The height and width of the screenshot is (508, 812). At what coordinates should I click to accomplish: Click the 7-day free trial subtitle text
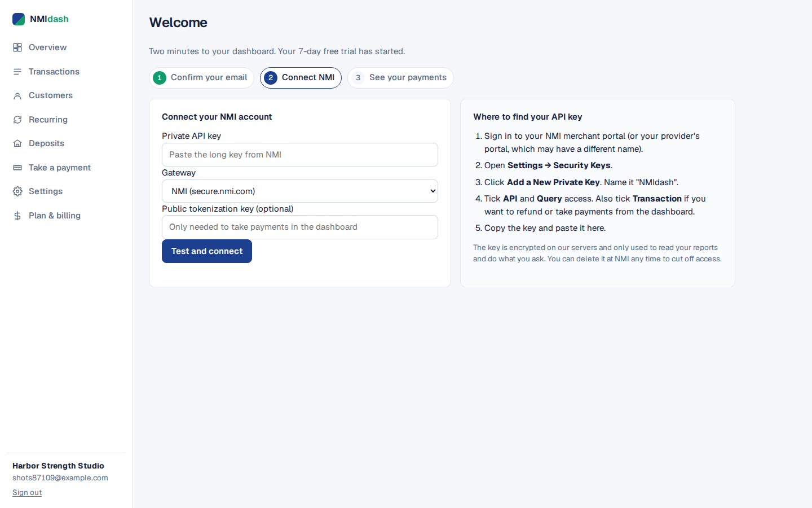[x=277, y=51]
